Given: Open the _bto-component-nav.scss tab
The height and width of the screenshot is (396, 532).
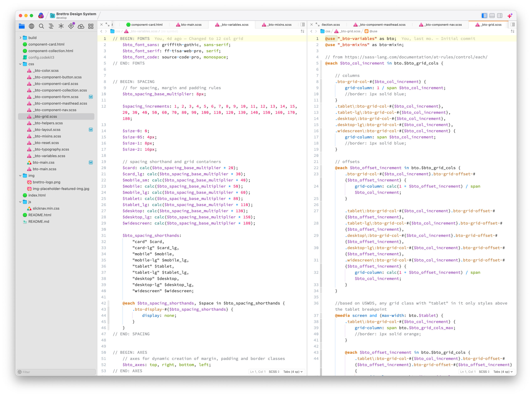Looking at the screenshot, I should click(440, 25).
